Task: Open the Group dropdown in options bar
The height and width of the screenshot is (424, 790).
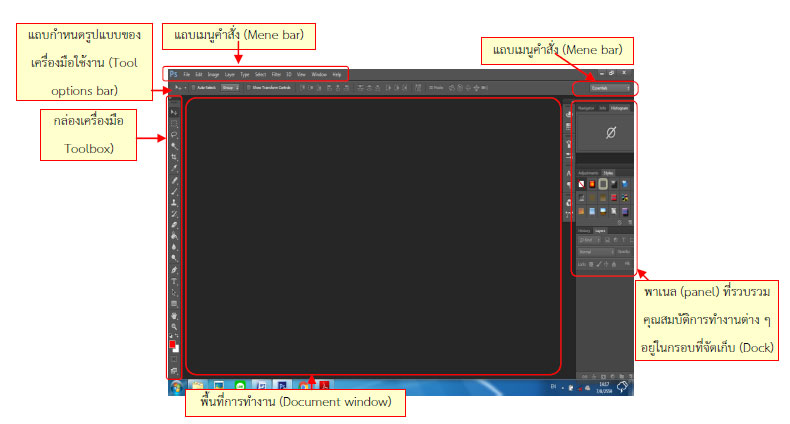Action: tap(229, 88)
